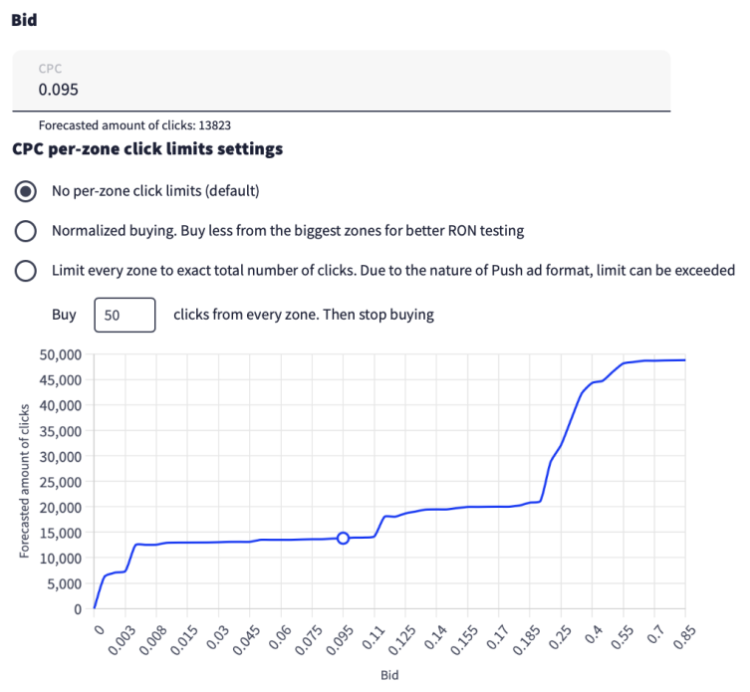Click the 50,000 label on the vertical axis
The width and height of the screenshot is (750, 692).
[x=60, y=355]
